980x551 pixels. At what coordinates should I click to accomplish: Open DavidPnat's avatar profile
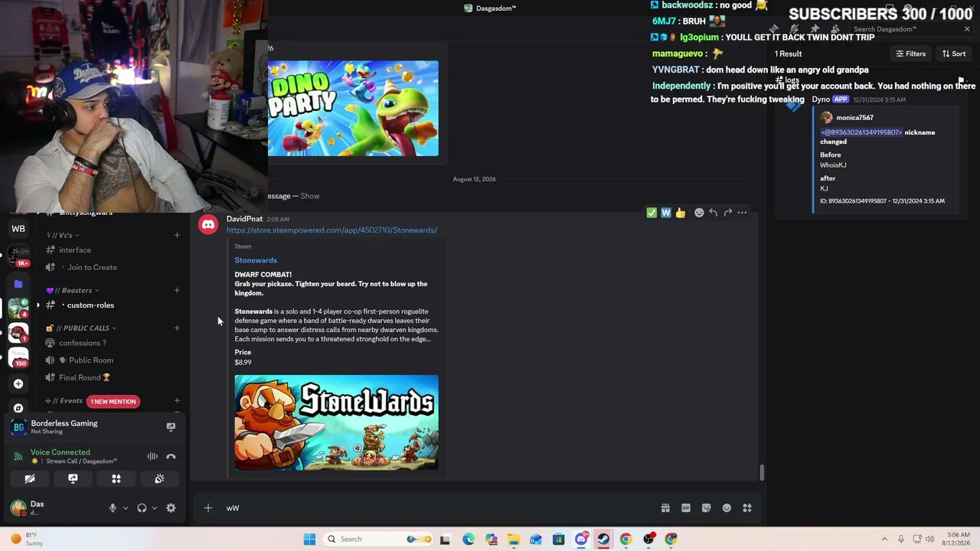pyautogui.click(x=208, y=225)
